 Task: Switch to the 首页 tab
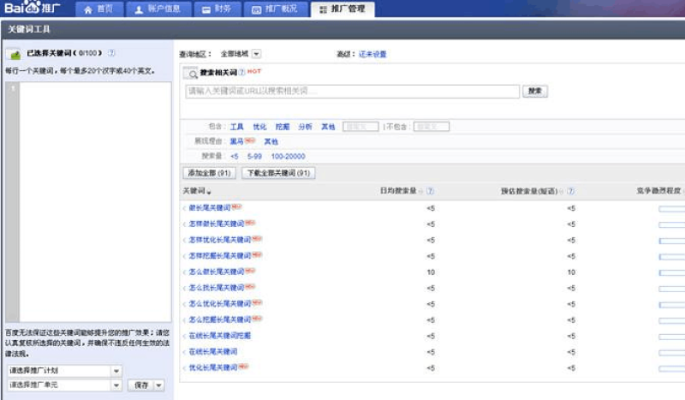99,9
